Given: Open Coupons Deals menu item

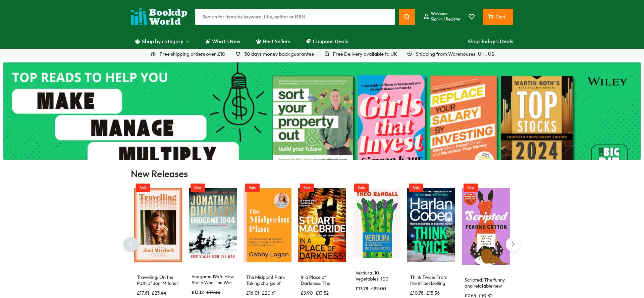Looking at the screenshot, I should [x=327, y=42].
